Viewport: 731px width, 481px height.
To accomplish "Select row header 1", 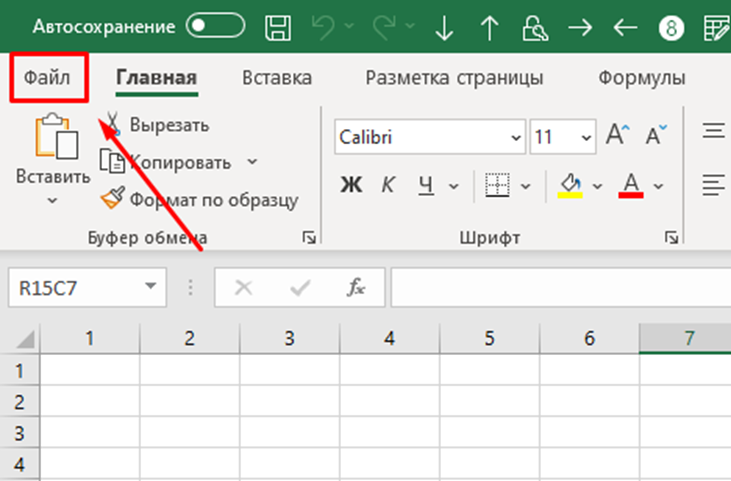I will pyautogui.click(x=20, y=371).
